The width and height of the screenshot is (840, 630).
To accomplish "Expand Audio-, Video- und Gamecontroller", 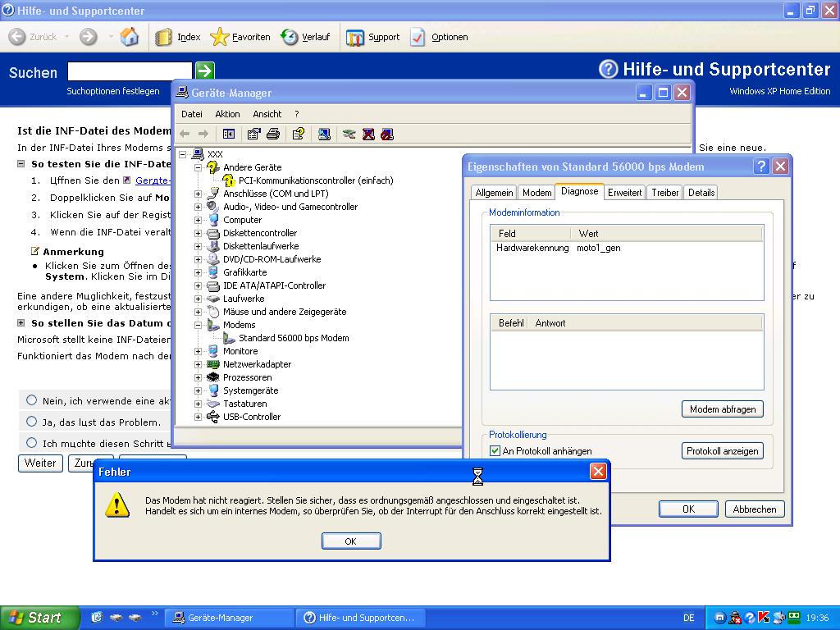I will (198, 207).
